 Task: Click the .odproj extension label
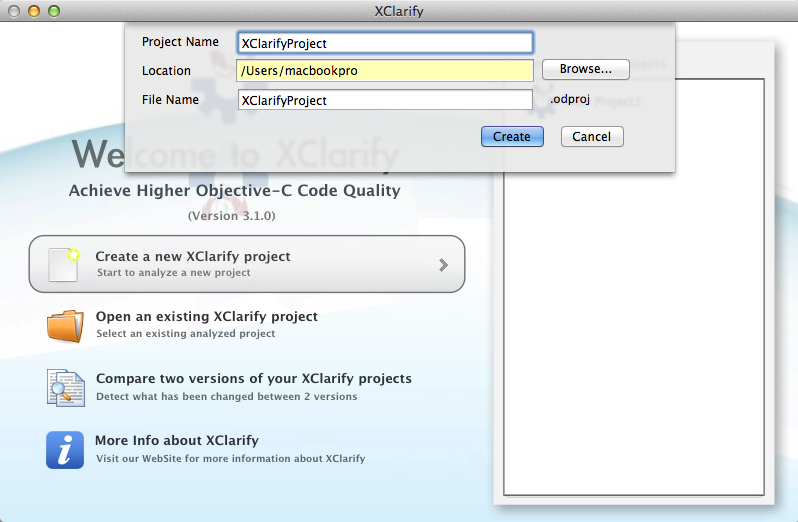[570, 99]
